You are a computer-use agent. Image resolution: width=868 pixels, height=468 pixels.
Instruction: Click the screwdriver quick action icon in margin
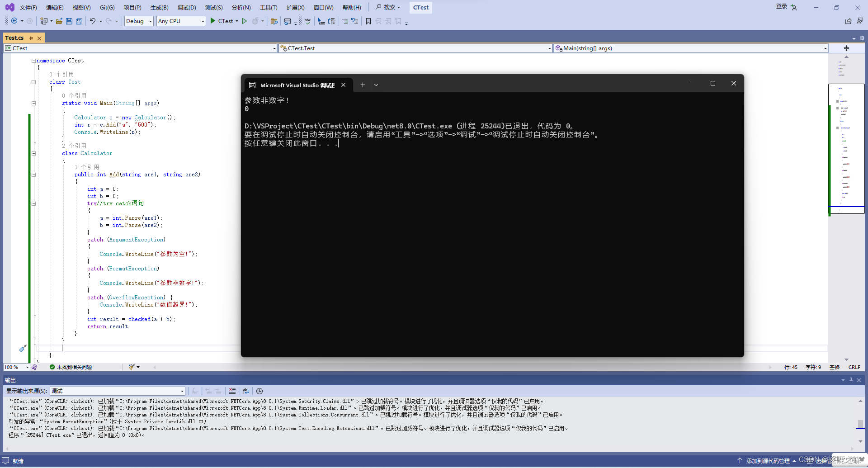23,348
